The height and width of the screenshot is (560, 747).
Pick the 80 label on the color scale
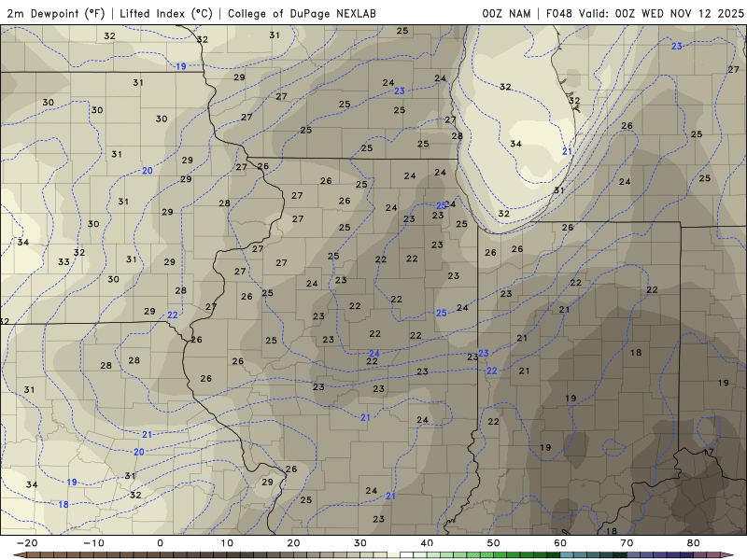pyautogui.click(x=694, y=543)
